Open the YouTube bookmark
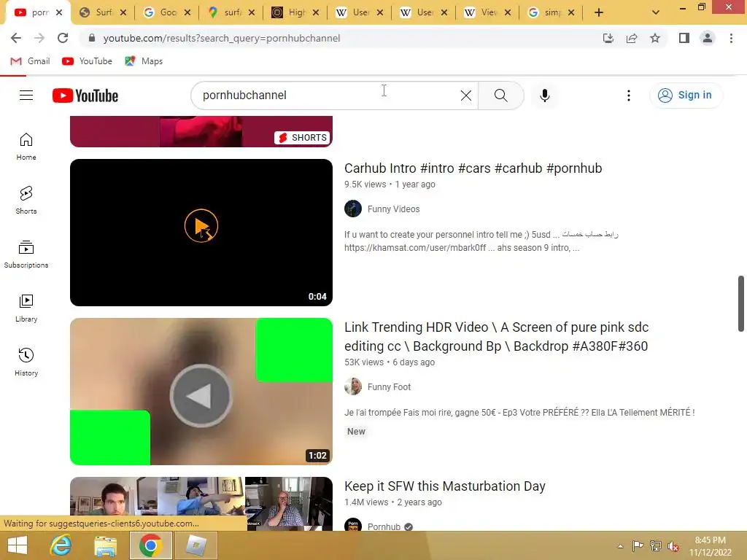The image size is (747, 560). point(88,61)
